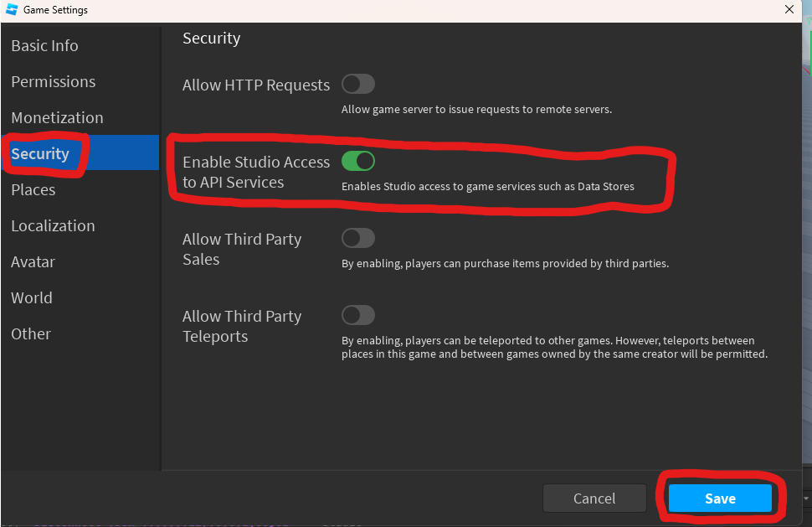Click the Roblox Studio icon in title bar
812x527 pixels.
12,9
